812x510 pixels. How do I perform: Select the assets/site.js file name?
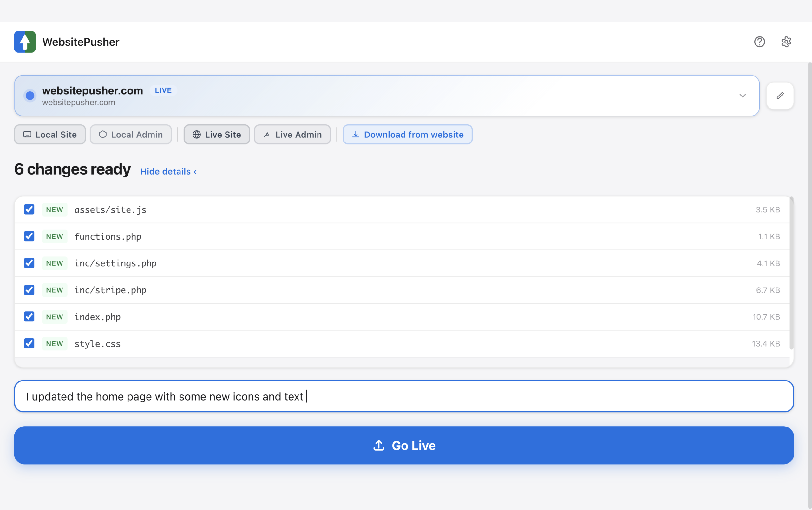point(110,210)
